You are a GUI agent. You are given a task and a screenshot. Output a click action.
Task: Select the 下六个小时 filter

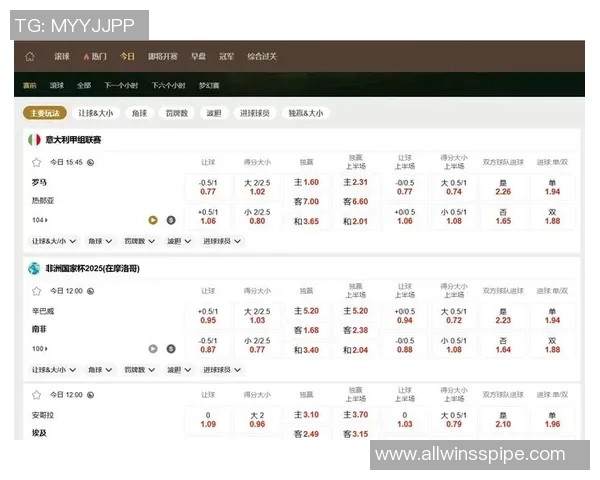(x=168, y=85)
